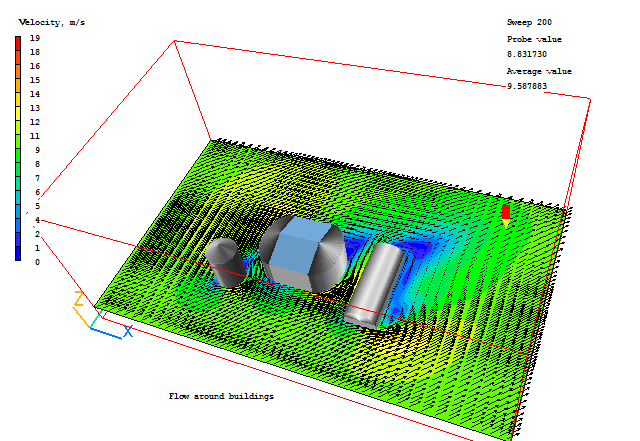Image resolution: width=640 pixels, height=441 pixels.
Task: Click the Velocity, m/s legend title
Action: tap(52, 22)
